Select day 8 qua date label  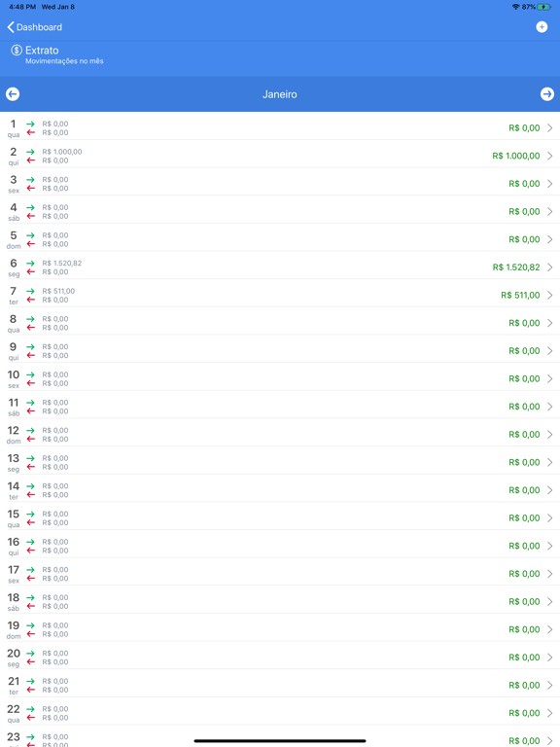tap(14, 324)
